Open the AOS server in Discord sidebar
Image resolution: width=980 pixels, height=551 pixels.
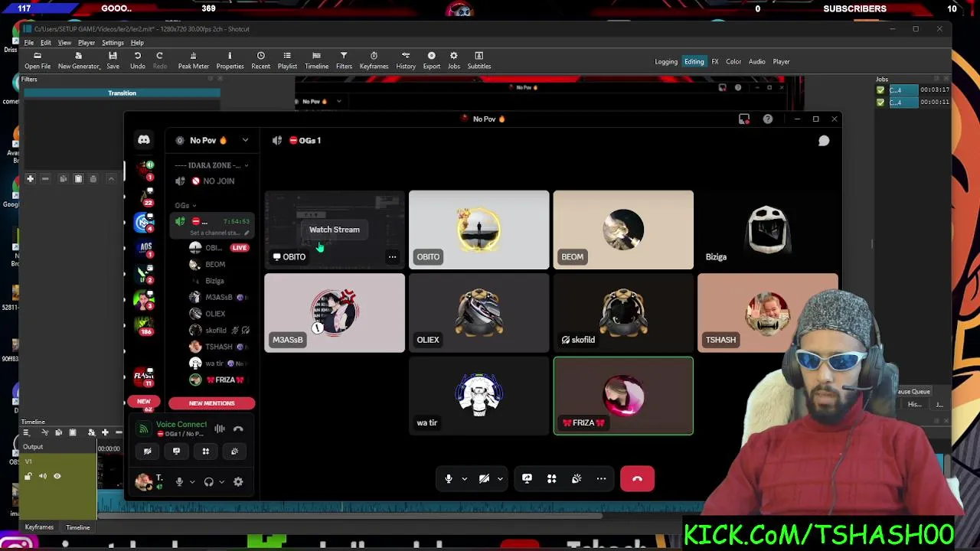(x=145, y=247)
